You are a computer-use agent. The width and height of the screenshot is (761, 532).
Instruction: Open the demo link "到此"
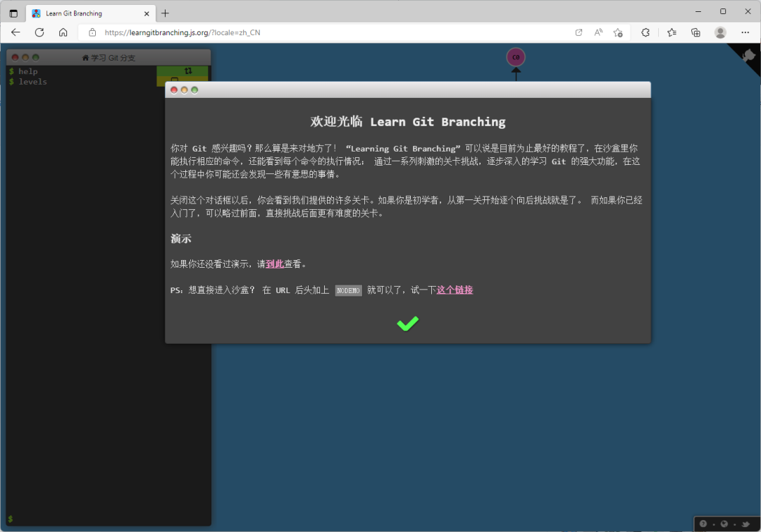click(x=275, y=264)
